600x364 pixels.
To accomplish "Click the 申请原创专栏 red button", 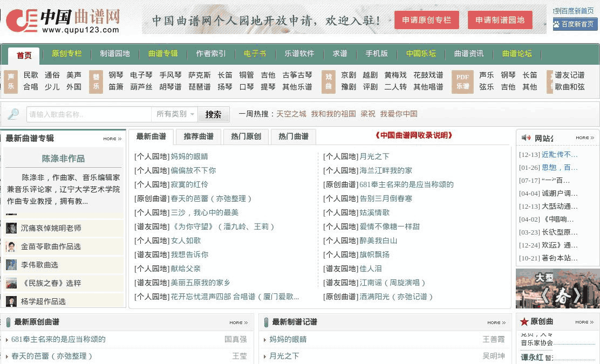I will point(426,20).
